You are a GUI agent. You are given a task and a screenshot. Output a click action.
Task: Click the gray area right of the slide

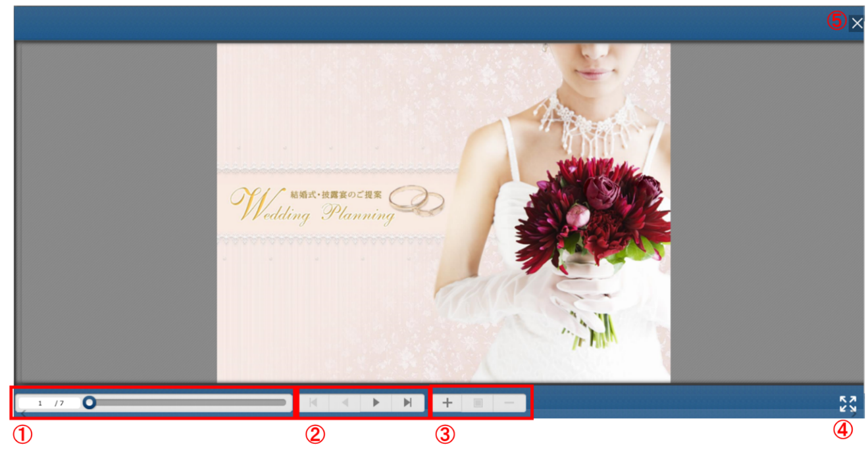[x=765, y=212]
